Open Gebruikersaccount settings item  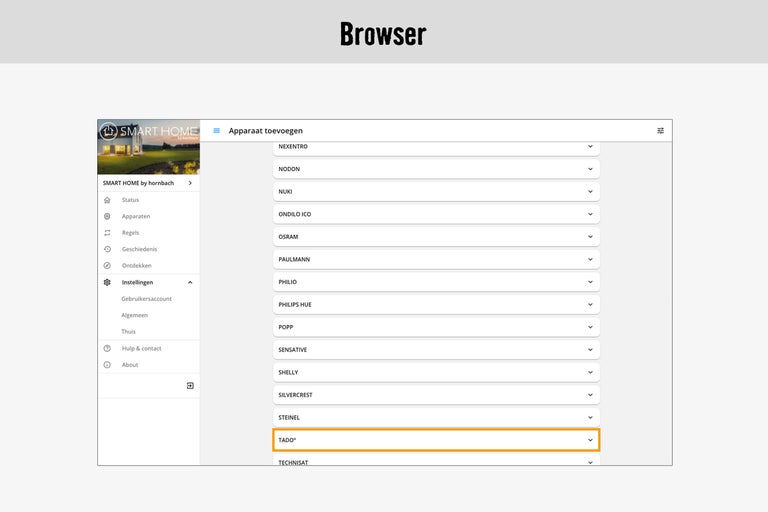click(146, 299)
